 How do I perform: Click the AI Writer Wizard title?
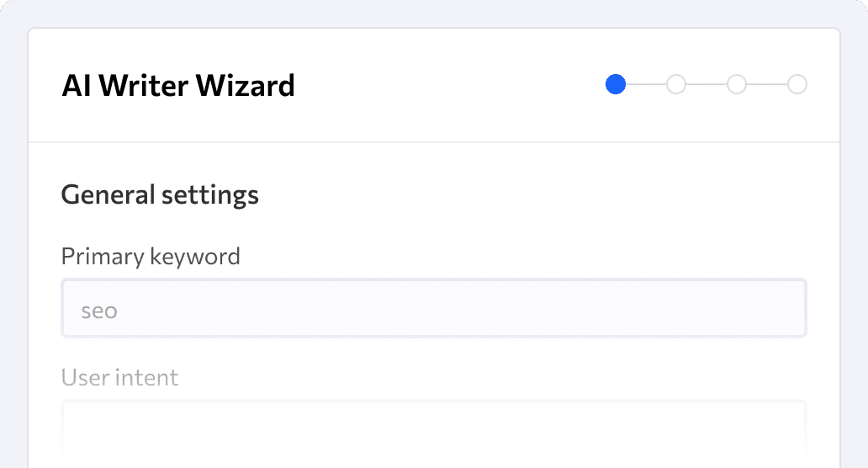click(178, 86)
